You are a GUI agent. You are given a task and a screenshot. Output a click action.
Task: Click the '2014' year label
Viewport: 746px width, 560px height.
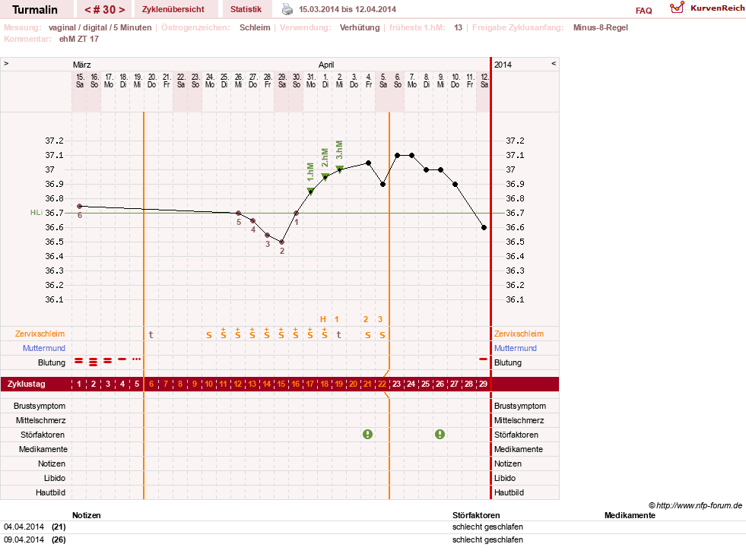(503, 65)
